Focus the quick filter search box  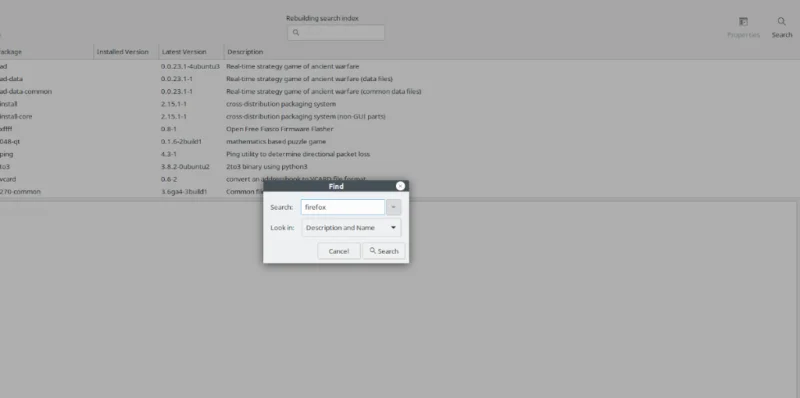(x=336, y=33)
